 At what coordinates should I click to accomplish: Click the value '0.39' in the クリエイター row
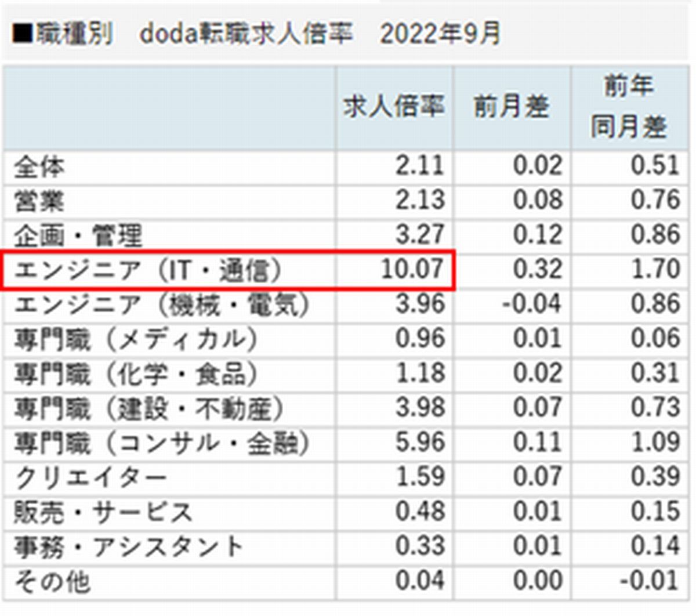tap(655, 476)
